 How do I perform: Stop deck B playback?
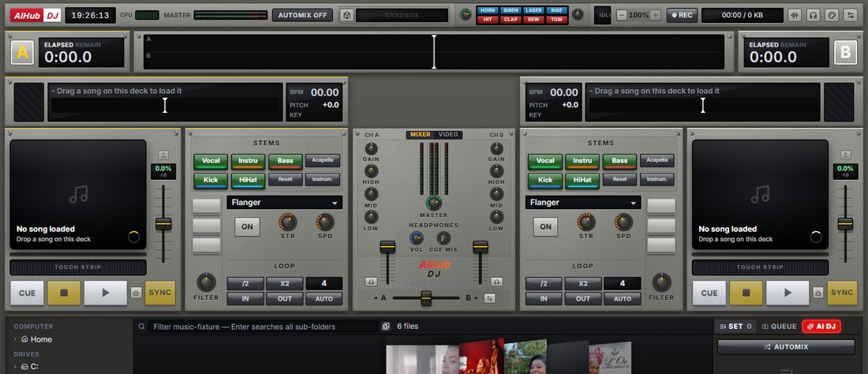tap(746, 293)
